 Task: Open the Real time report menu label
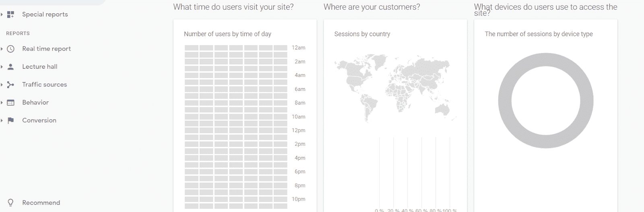pos(46,49)
